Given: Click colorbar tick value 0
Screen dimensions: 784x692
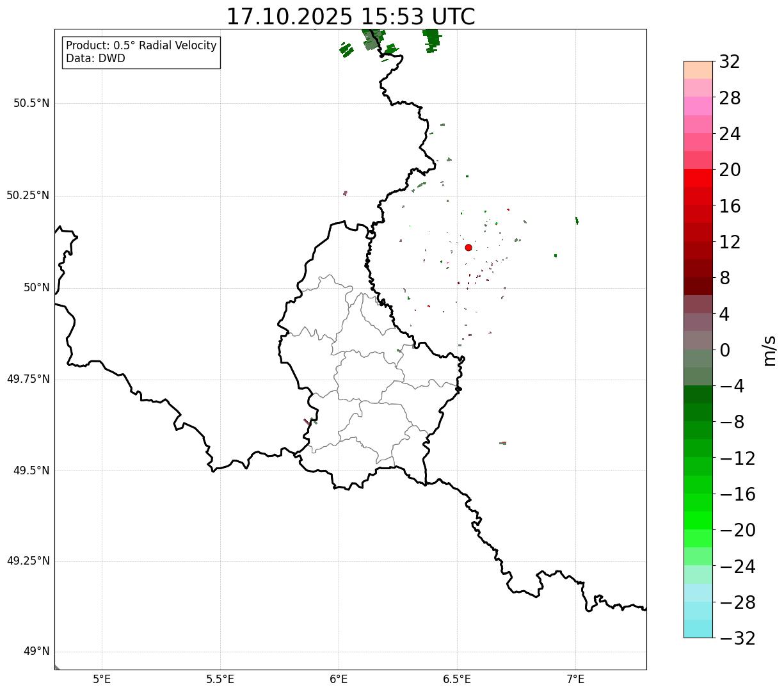Looking at the screenshot, I should 724,350.
